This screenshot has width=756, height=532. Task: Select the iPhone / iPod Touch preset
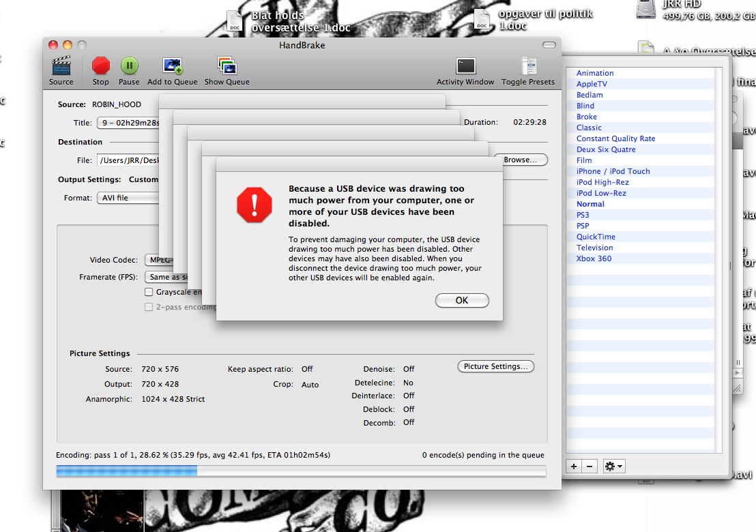pos(613,172)
